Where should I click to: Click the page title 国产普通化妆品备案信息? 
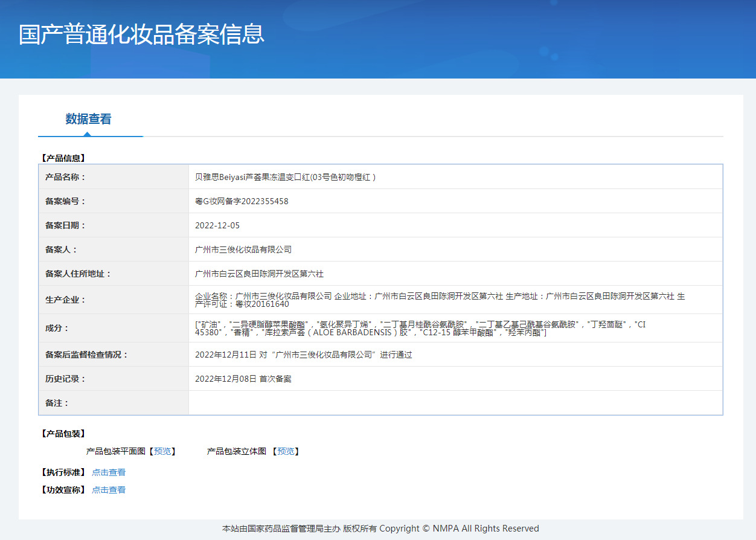click(x=142, y=34)
